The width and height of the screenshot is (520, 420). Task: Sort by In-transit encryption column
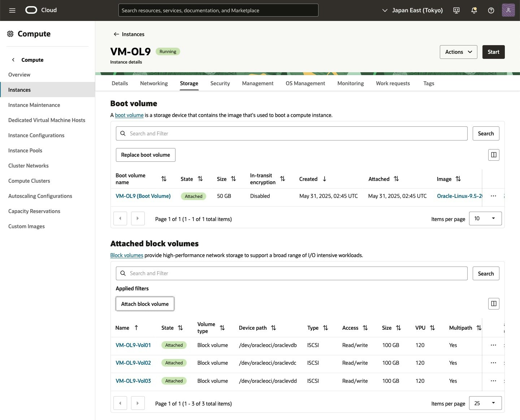pos(283,179)
